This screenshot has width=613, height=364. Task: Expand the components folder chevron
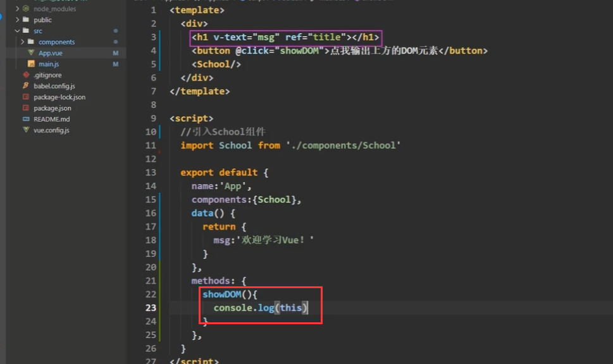pos(22,42)
